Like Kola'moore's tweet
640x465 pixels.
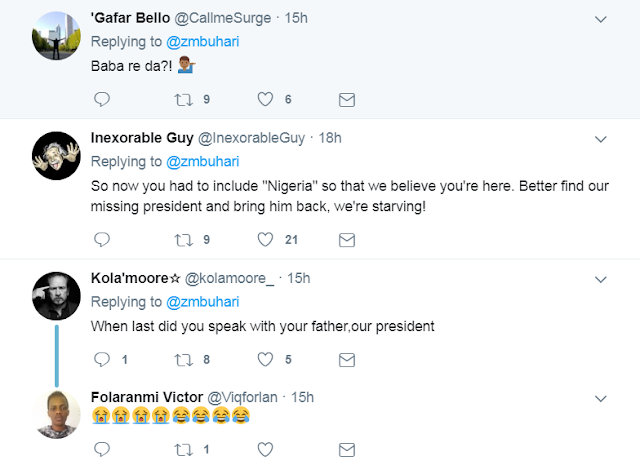tap(265, 359)
